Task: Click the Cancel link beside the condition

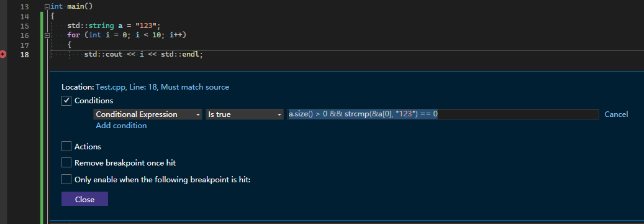Action: point(616,114)
